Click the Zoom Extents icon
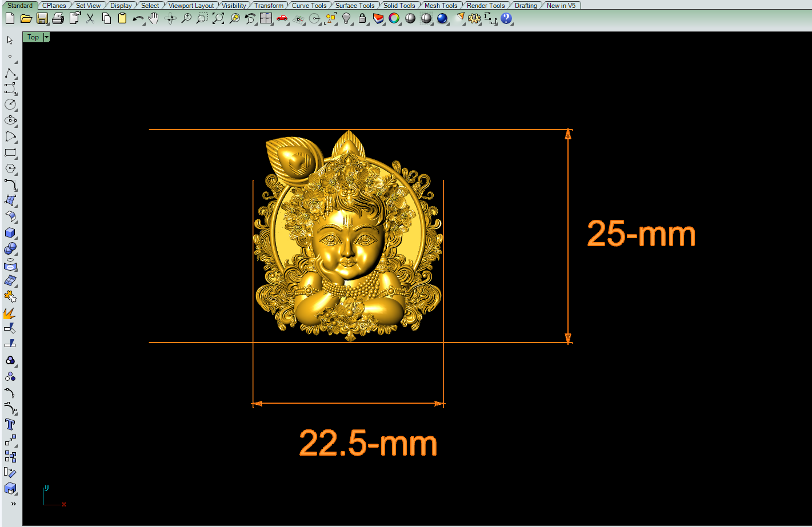812x527 pixels. click(218, 19)
